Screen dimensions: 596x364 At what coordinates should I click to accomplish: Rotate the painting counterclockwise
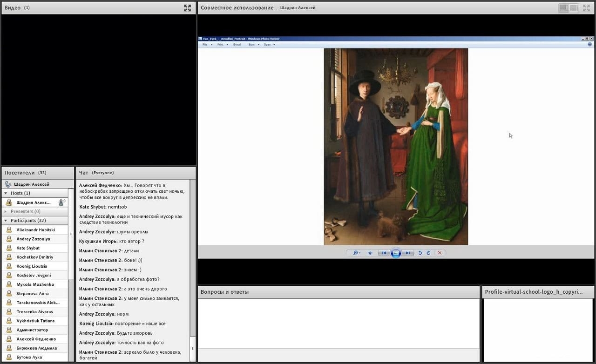[x=420, y=253]
